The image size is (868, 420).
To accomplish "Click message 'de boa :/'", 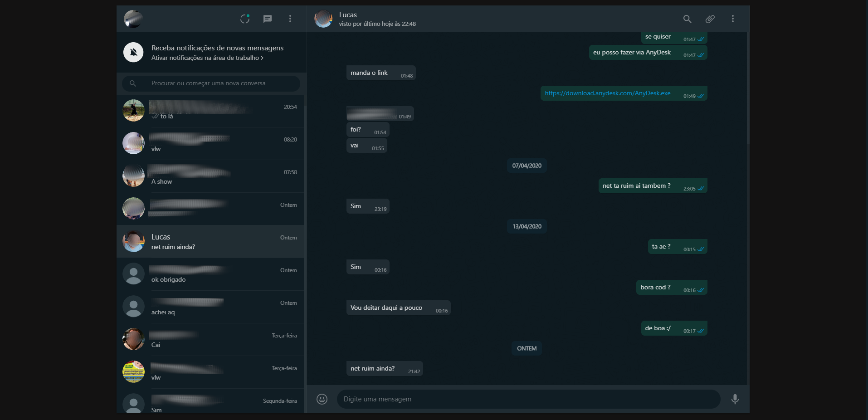I will [x=674, y=328].
